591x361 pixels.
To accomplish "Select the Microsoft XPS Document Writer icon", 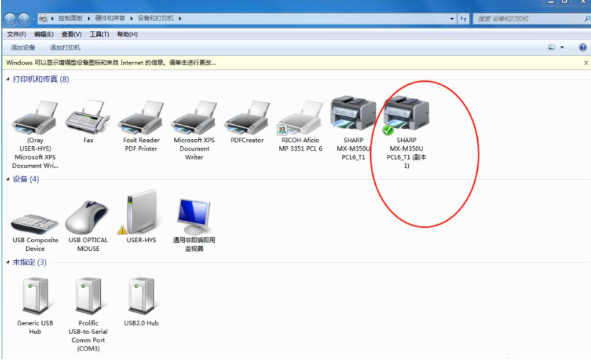I will click(x=194, y=118).
